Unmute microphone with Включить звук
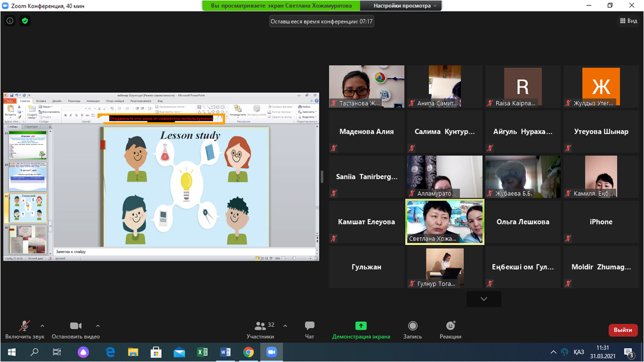 click(x=24, y=326)
